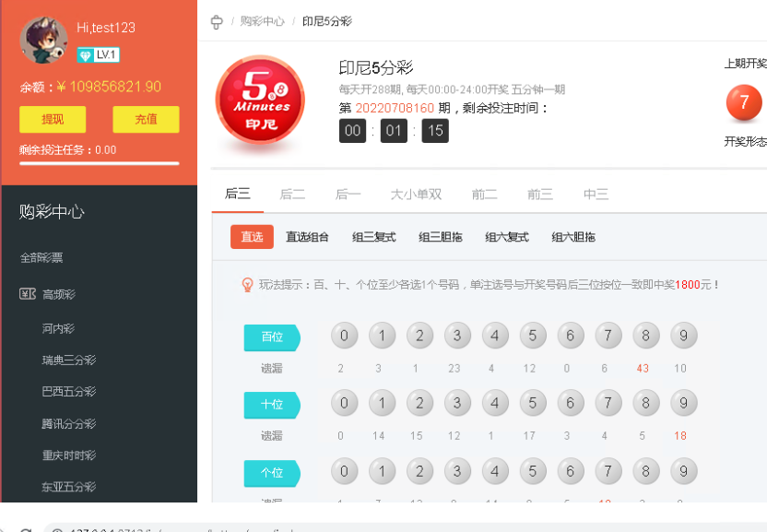This screenshot has width=767, height=532.
Task: Select number 9 in the 个位 row
Action: coord(683,471)
